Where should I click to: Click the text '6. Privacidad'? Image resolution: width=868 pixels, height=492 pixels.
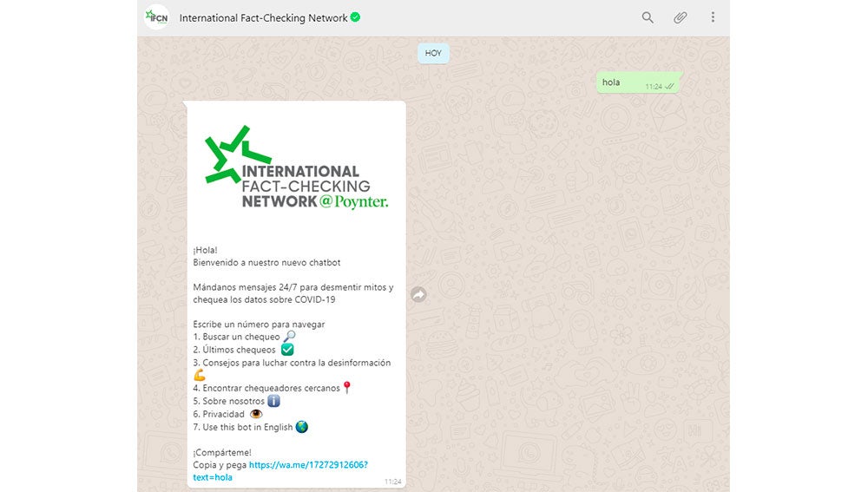click(x=219, y=414)
